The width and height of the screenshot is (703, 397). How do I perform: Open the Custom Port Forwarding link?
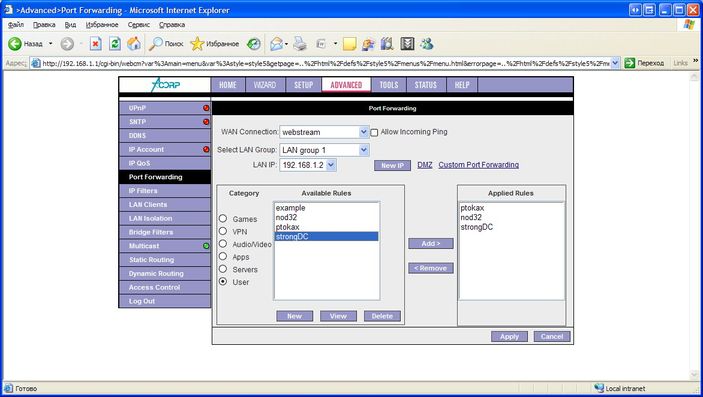pyautogui.click(x=478, y=165)
